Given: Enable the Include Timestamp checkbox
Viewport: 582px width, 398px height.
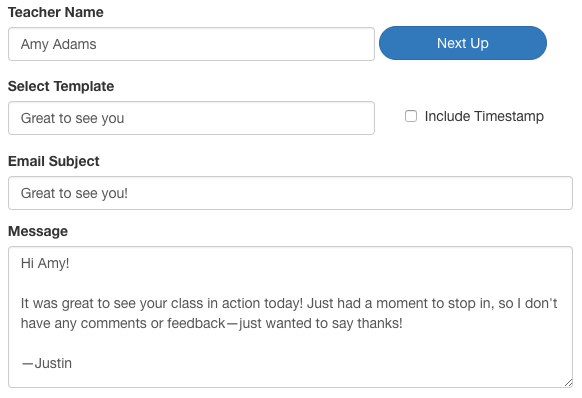Looking at the screenshot, I should 411,116.
